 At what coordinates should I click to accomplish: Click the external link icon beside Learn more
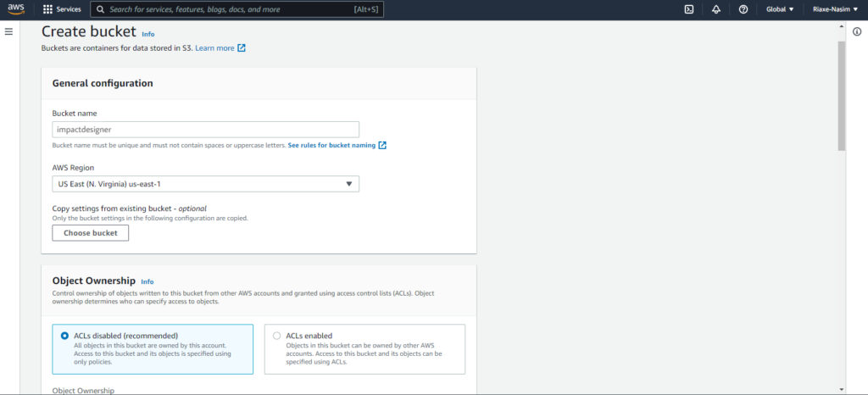[x=242, y=48]
